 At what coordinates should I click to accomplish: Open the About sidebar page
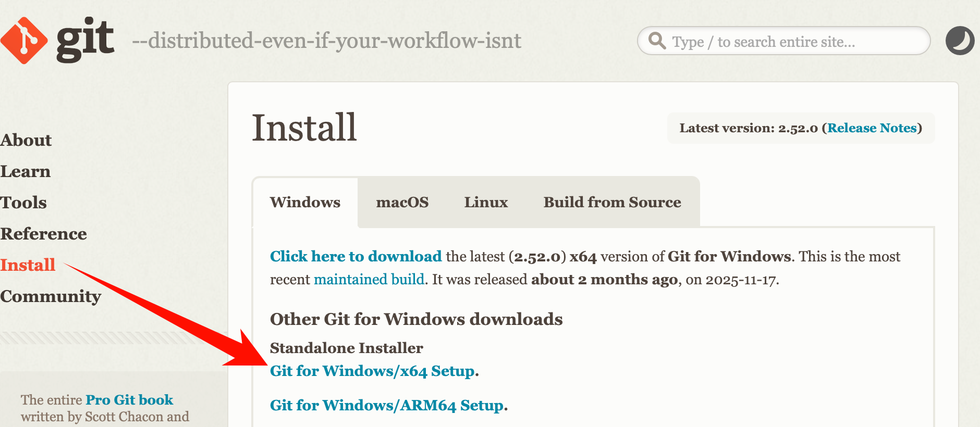[26, 140]
